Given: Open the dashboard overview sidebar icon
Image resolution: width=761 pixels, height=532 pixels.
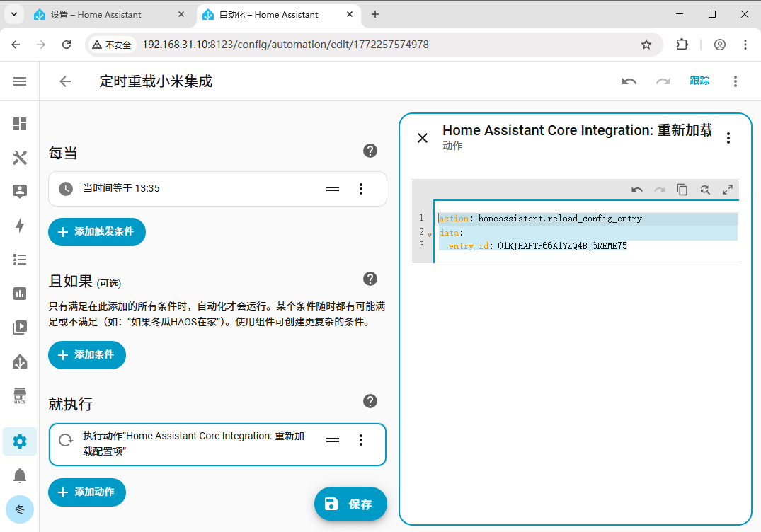Looking at the screenshot, I should 20,124.
